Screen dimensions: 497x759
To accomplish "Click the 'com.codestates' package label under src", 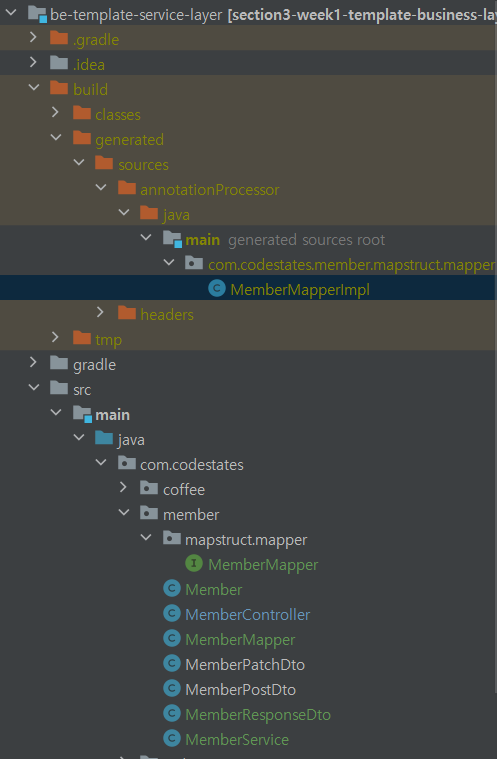I will pyautogui.click(x=192, y=465).
